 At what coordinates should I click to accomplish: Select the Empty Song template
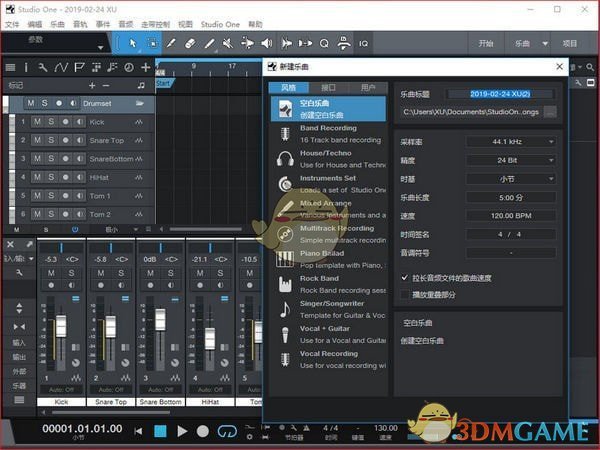click(x=328, y=109)
